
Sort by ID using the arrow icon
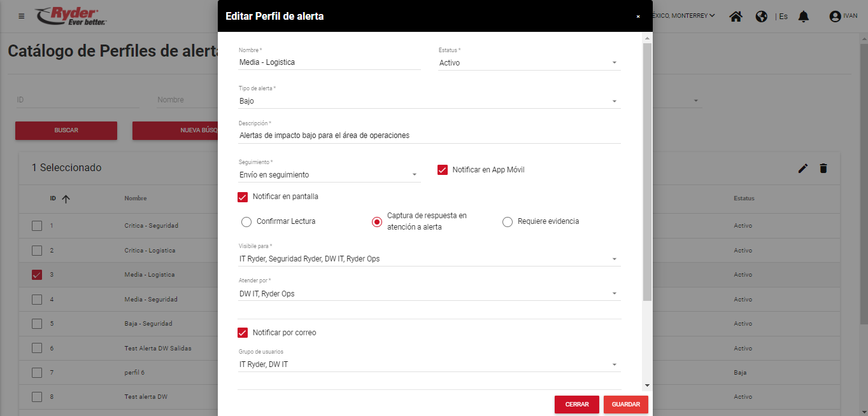[66, 198]
